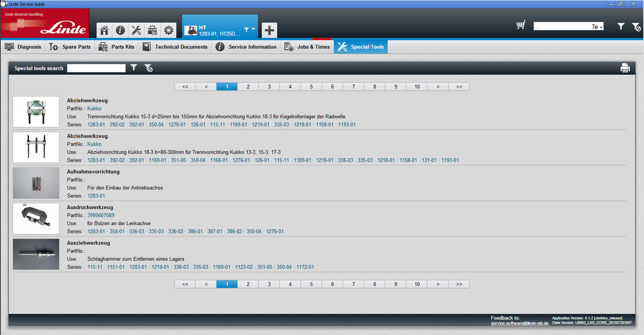Open the shopping cart
Image resolution: width=644 pixels, height=335 pixels.
(520, 25)
